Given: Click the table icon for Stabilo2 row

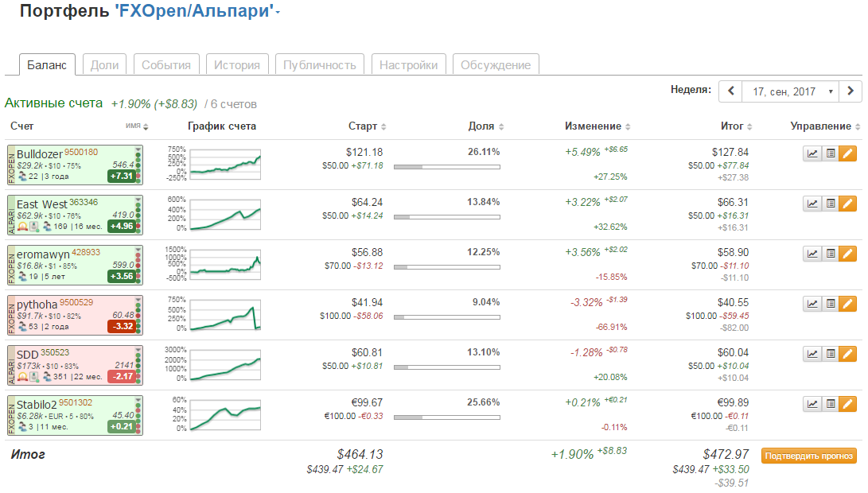Looking at the screenshot, I should click(x=830, y=404).
